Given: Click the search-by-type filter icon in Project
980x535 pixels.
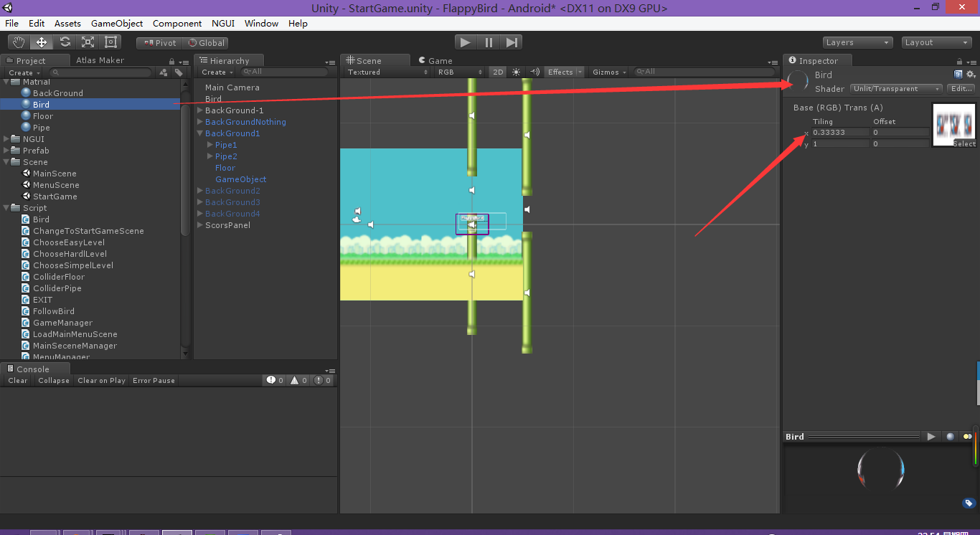Looking at the screenshot, I should [164, 72].
